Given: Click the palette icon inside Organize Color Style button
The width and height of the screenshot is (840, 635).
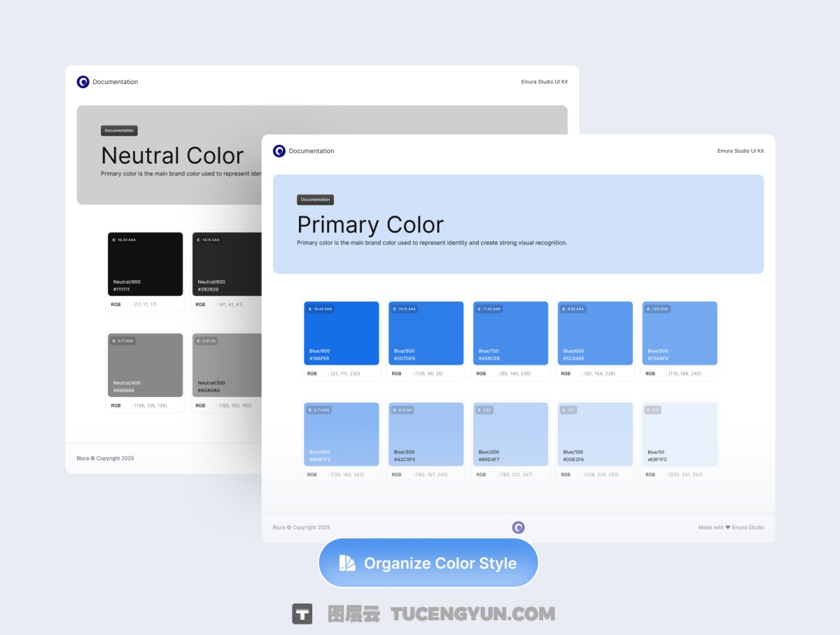Looking at the screenshot, I should click(x=347, y=564).
